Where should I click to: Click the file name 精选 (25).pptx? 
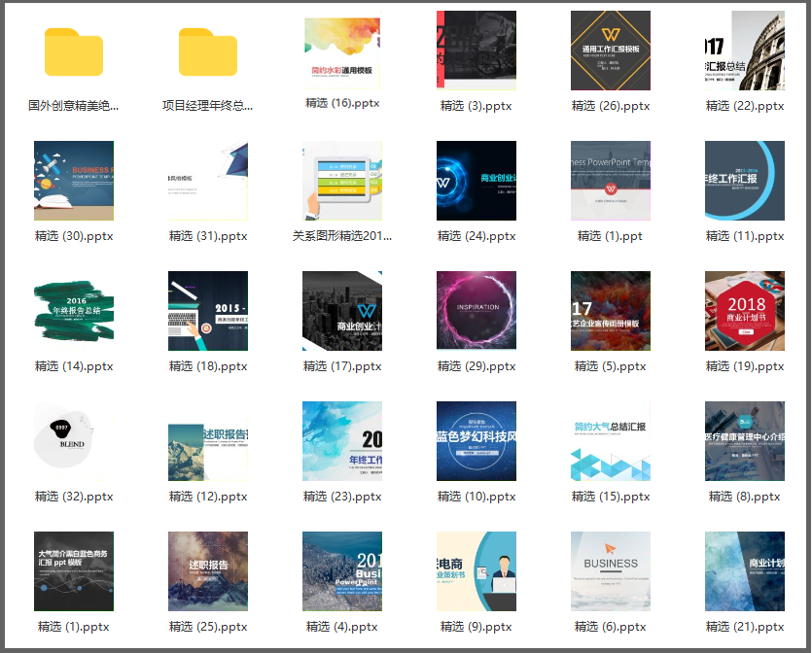(x=208, y=627)
